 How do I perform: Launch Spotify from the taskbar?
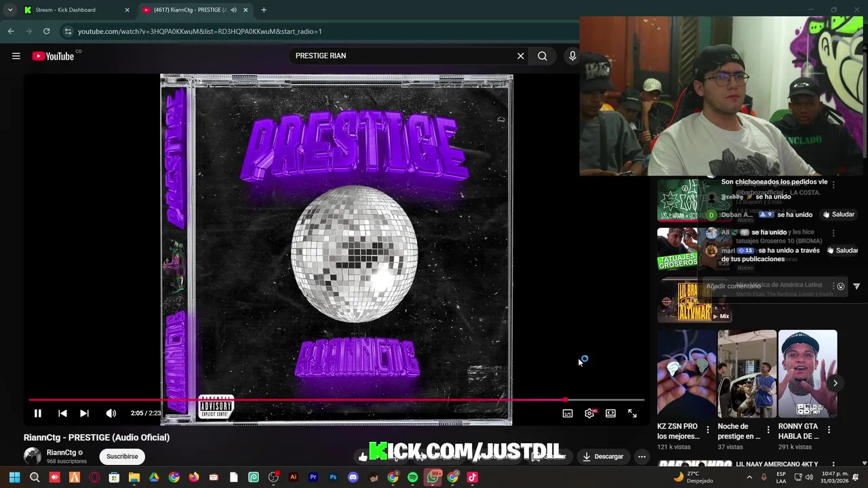pos(413,477)
